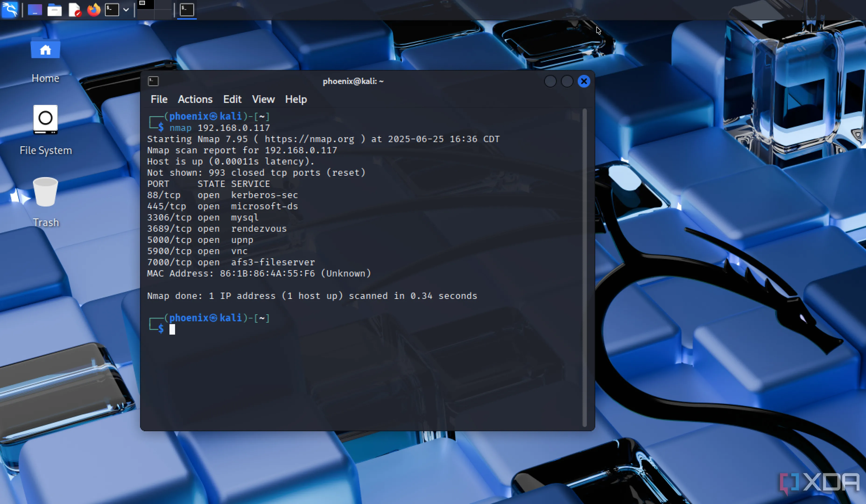Open the Actions menu in terminal
The height and width of the screenshot is (504, 866).
pyautogui.click(x=195, y=99)
